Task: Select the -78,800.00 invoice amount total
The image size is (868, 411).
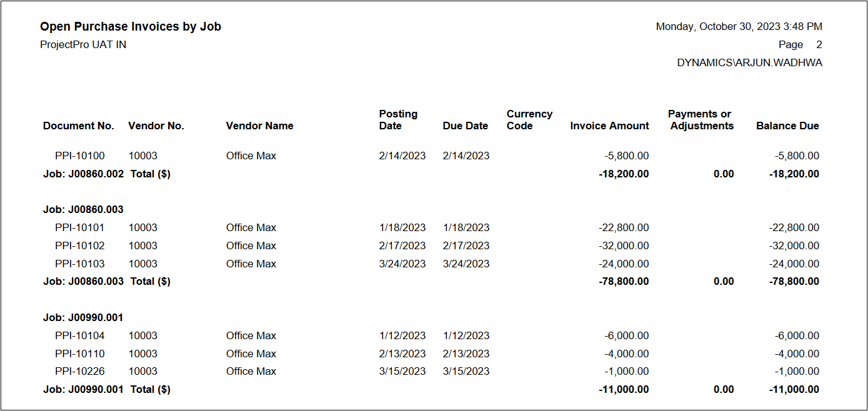Action: (623, 282)
